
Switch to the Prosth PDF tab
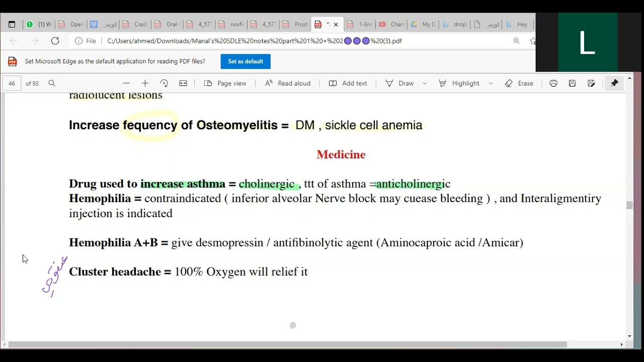(296, 24)
